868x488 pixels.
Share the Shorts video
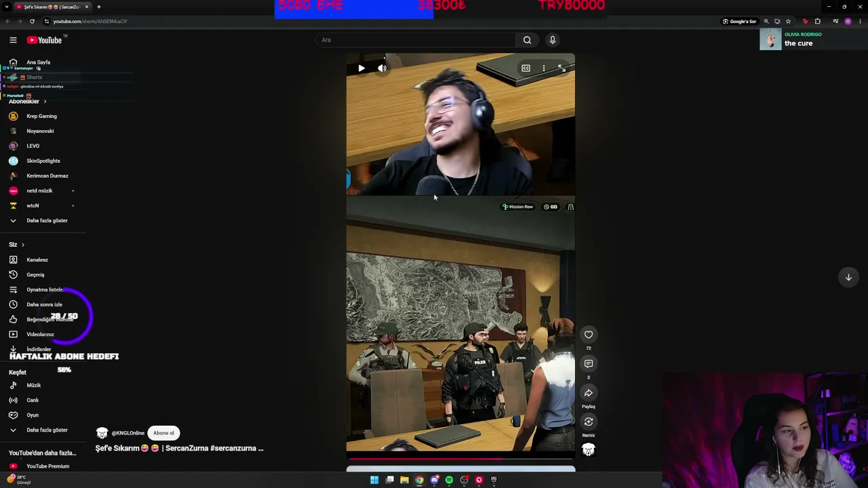pos(589,393)
